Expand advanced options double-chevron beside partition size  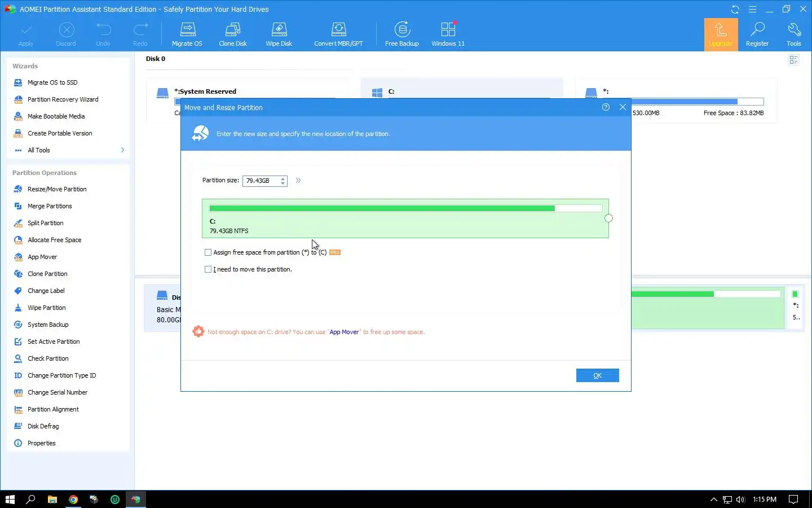[x=298, y=181]
